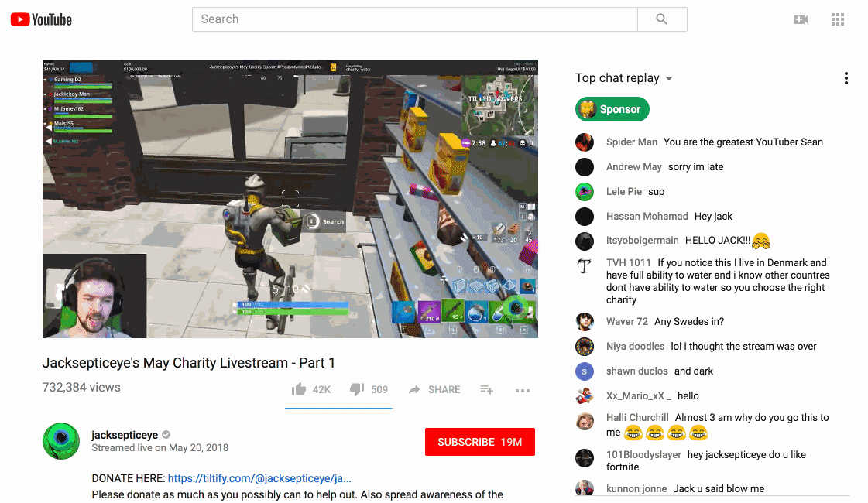Image resolution: width=868 pixels, height=503 pixels.
Task: Open the tiltify.com donation link
Action: (259, 479)
